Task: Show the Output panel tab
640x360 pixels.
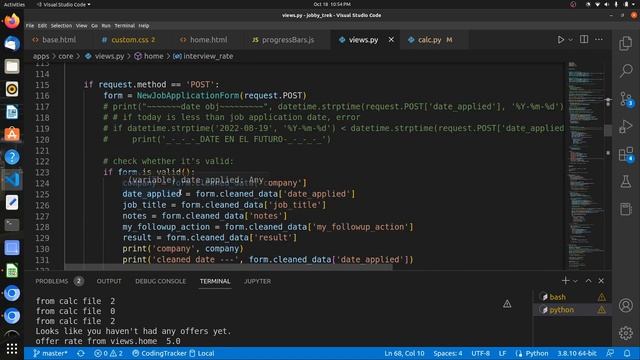Action: click(x=109, y=281)
